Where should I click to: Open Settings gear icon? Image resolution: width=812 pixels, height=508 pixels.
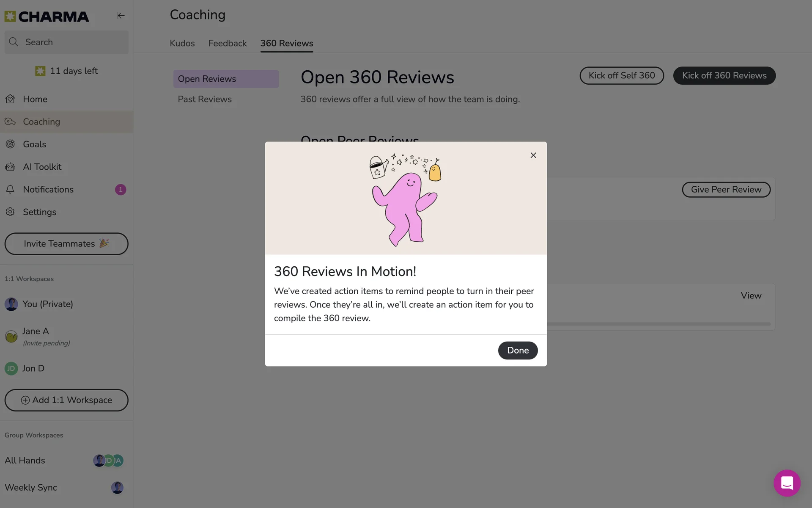point(11,212)
